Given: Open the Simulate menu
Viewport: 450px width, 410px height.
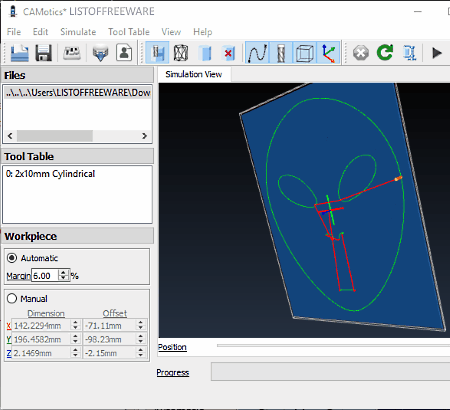Looking at the screenshot, I should click(x=78, y=32).
